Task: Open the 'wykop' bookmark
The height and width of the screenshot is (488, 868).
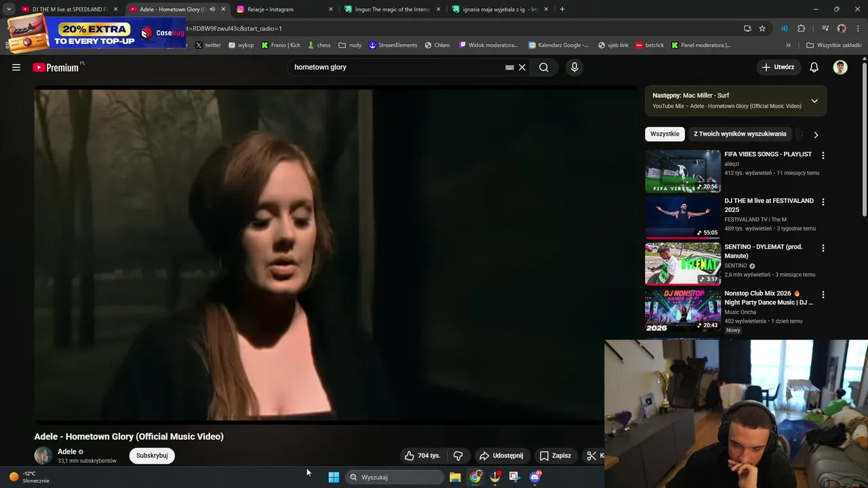Action: [x=241, y=45]
